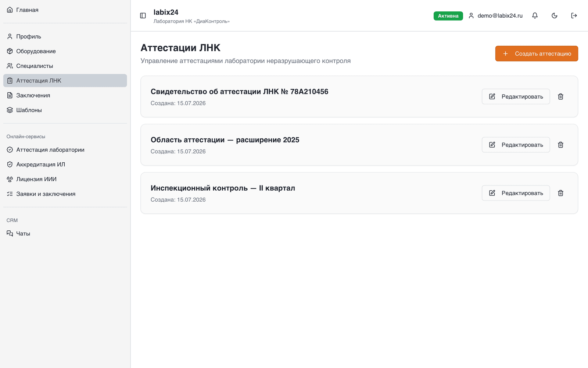Click radiation icon beside Лицензия ИИИ
The height and width of the screenshot is (368, 588).
tap(10, 179)
